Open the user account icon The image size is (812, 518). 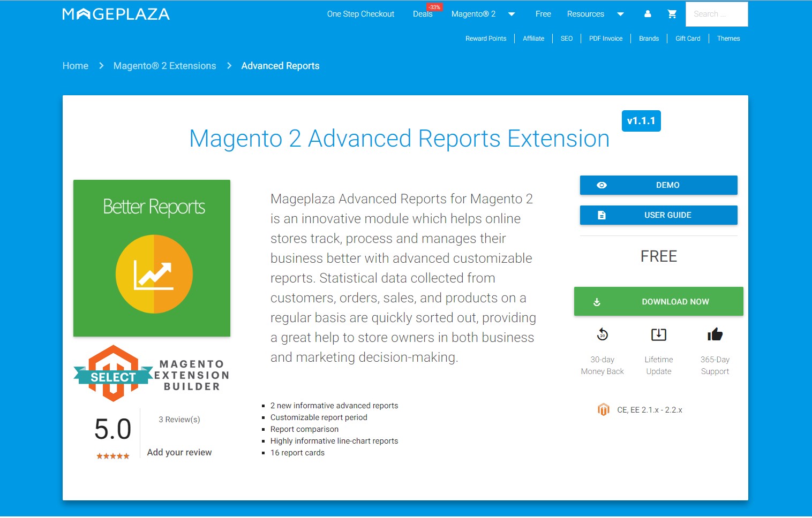pyautogui.click(x=648, y=14)
